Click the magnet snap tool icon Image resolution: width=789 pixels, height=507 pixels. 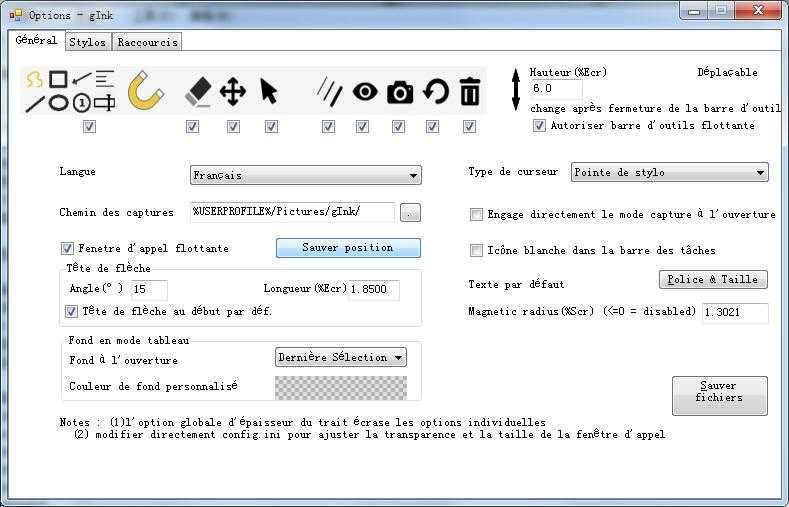point(146,91)
